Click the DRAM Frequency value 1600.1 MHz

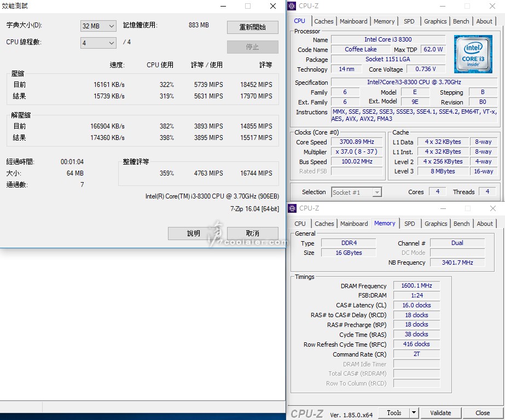[416, 285]
